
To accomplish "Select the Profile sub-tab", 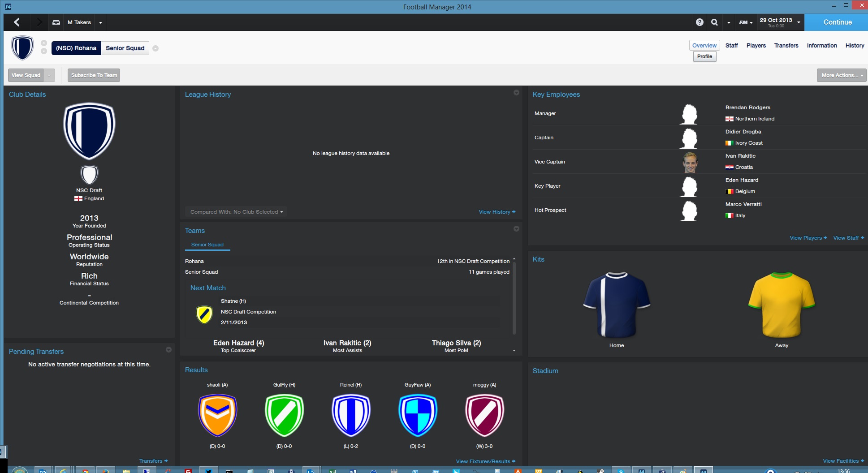I will click(704, 56).
